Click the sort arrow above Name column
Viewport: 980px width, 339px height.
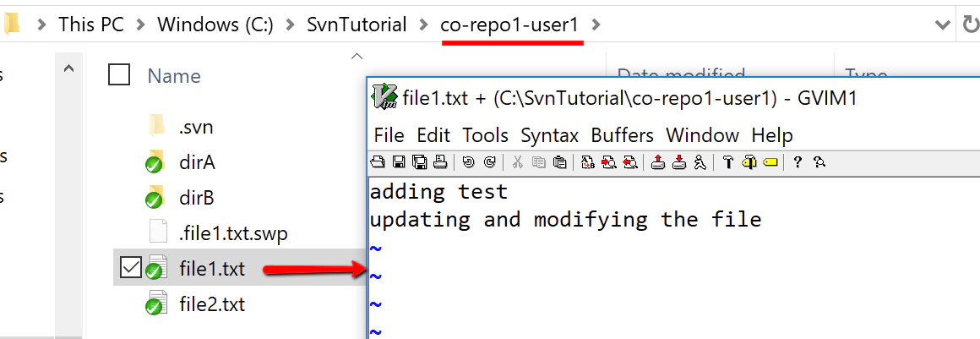pyautogui.click(x=357, y=57)
